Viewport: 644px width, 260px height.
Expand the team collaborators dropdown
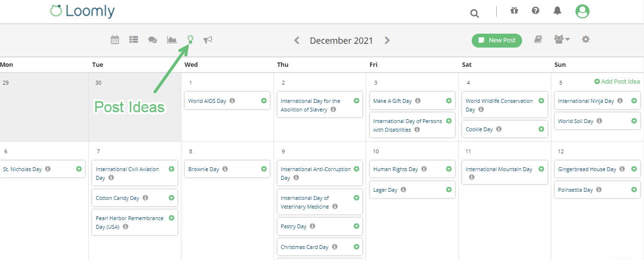click(x=562, y=39)
